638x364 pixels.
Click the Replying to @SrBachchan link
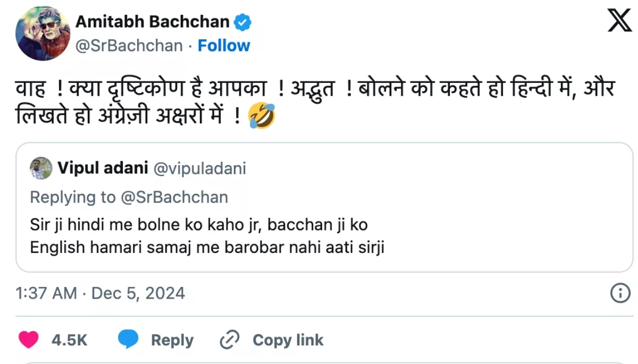coord(129,197)
